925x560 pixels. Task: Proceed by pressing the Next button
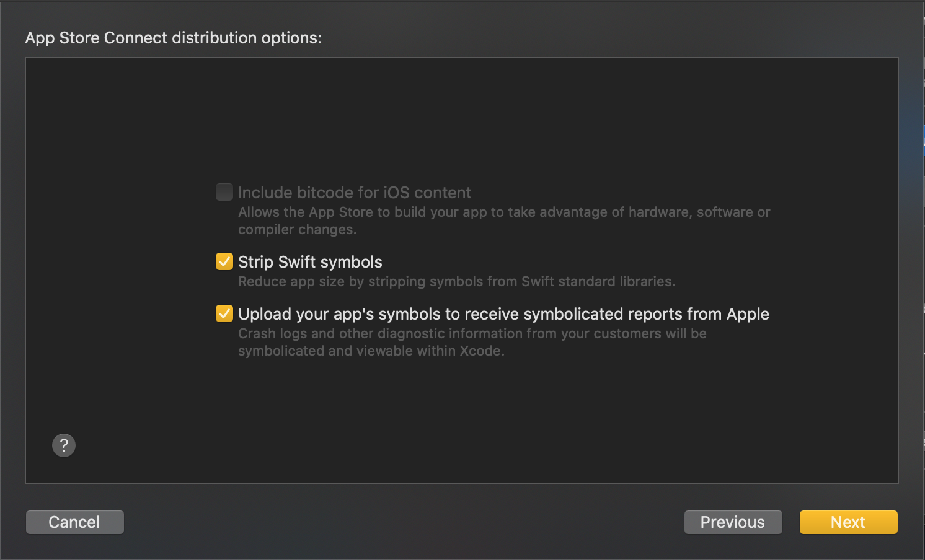(x=848, y=522)
